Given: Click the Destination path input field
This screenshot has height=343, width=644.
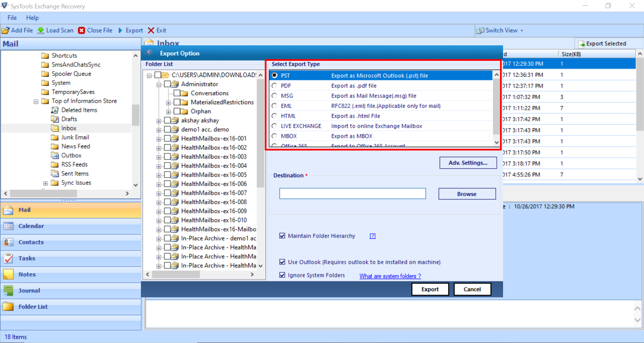Looking at the screenshot, I should click(x=353, y=194).
